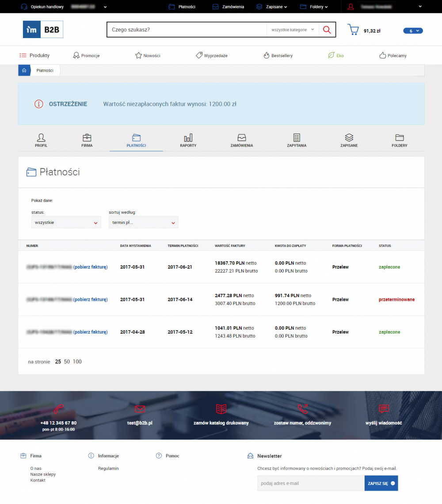Click the phone icon above +48 12 345 67 80

pos(59,409)
